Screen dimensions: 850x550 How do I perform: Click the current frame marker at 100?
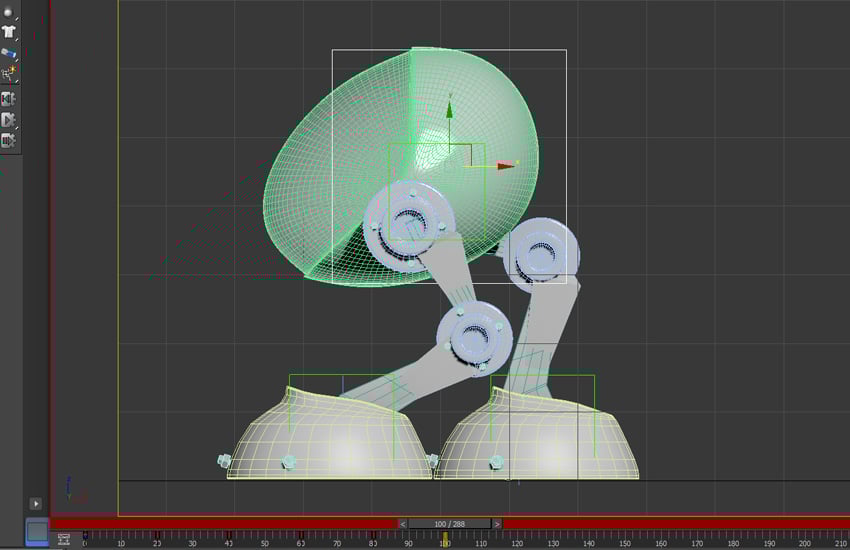pos(445,539)
